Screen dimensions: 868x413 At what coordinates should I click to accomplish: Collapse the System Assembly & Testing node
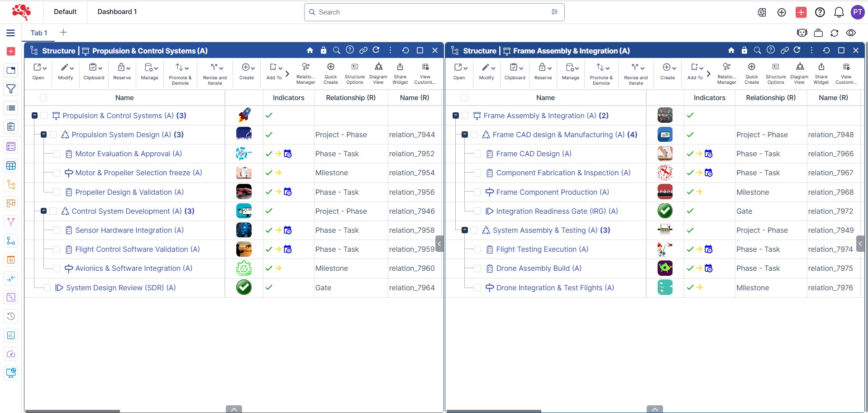tap(465, 230)
